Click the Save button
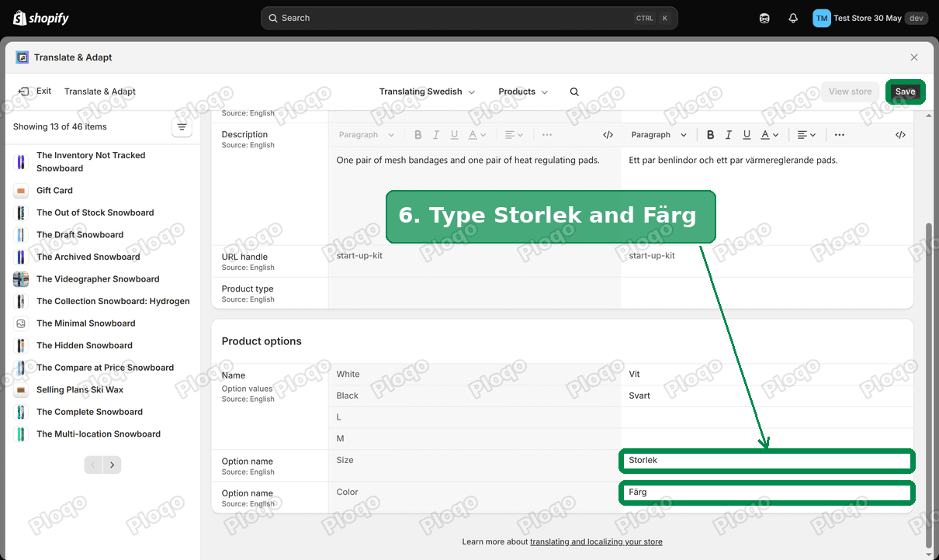The image size is (939, 560). pyautogui.click(x=906, y=92)
